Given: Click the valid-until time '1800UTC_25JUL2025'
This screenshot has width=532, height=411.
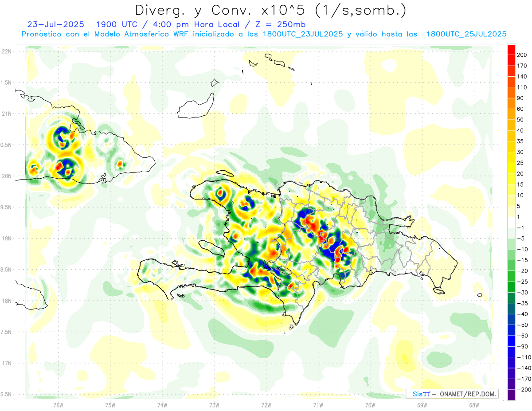Looking at the screenshot, I should coord(466,34).
